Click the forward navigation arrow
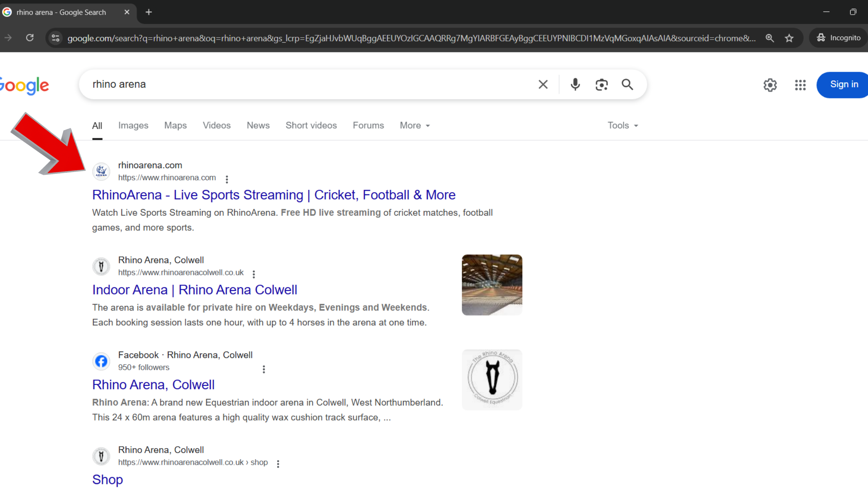The image size is (868, 488). pyautogui.click(x=8, y=38)
